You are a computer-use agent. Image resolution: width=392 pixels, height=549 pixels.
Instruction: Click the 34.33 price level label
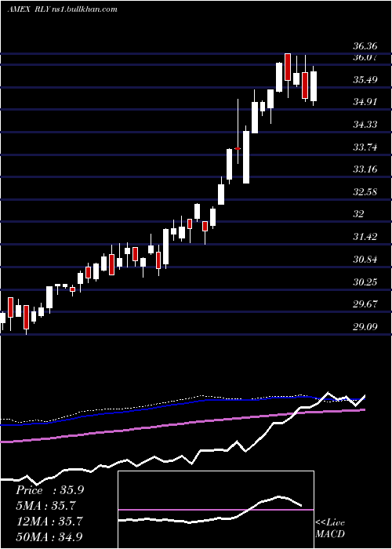(x=365, y=125)
